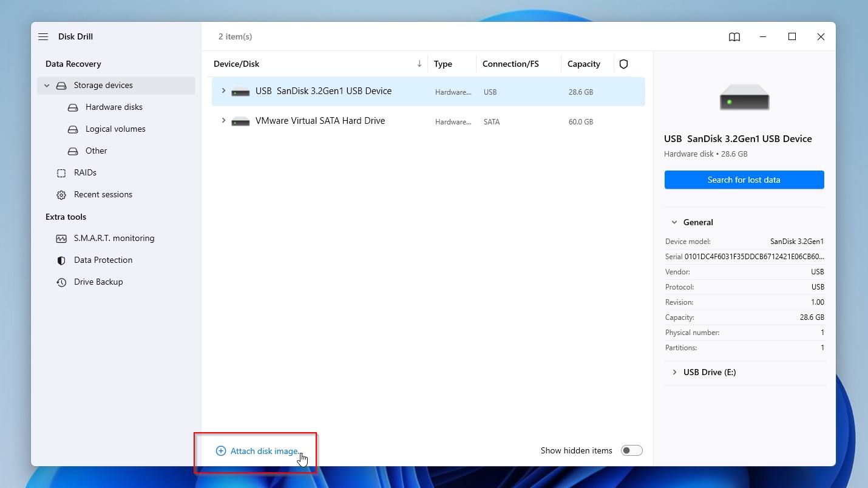Open Logical volumes in sidebar
This screenshot has width=868, height=488.
(x=115, y=129)
